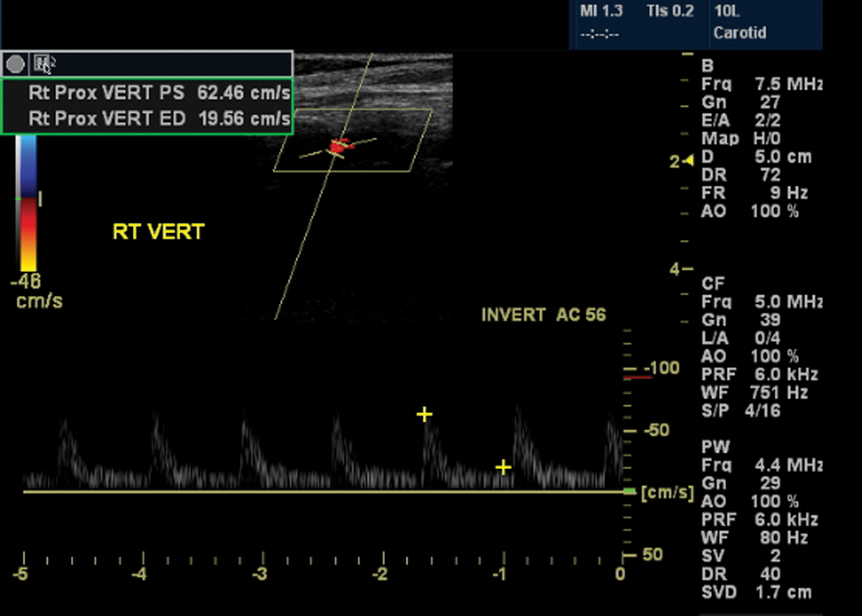Click the RT VERT annotation label
The height and width of the screenshot is (616, 862).
[x=158, y=232]
